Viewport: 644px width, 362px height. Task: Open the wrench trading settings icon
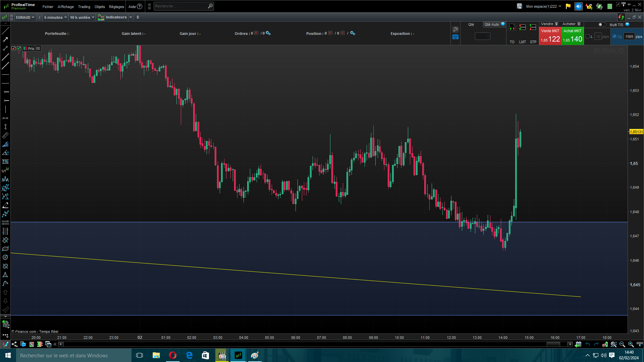(x=455, y=29)
